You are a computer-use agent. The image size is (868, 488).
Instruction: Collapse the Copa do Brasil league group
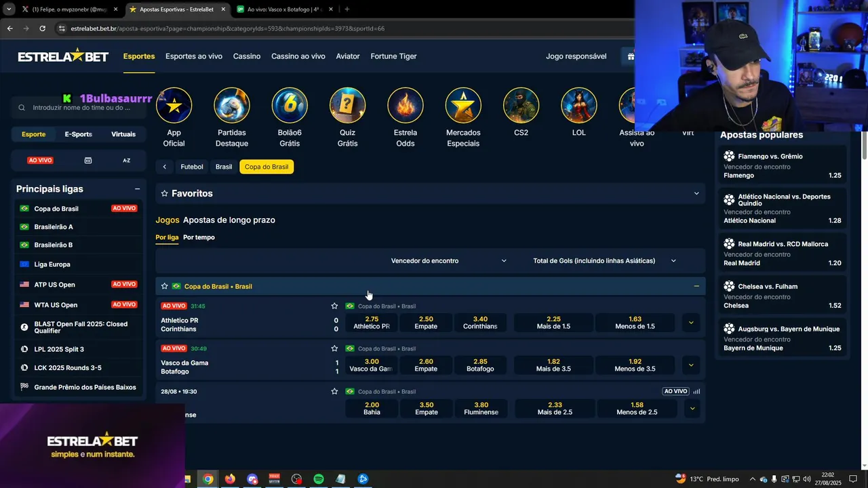[x=696, y=287]
